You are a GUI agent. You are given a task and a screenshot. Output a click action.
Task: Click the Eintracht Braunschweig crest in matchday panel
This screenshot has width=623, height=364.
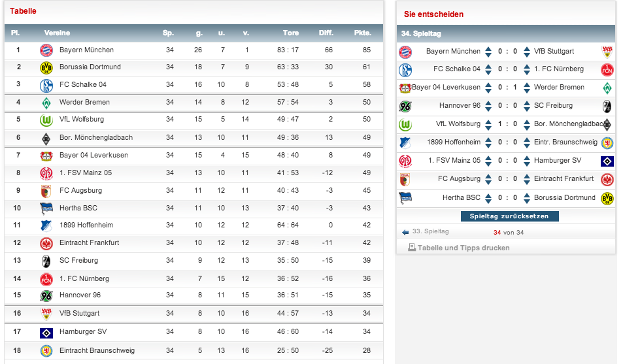pos(607,142)
